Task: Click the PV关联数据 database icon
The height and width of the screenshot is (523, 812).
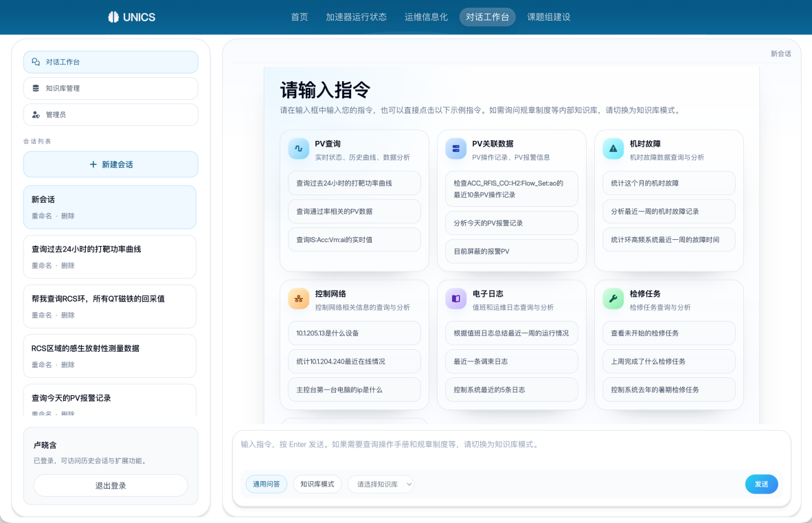Action: point(455,149)
